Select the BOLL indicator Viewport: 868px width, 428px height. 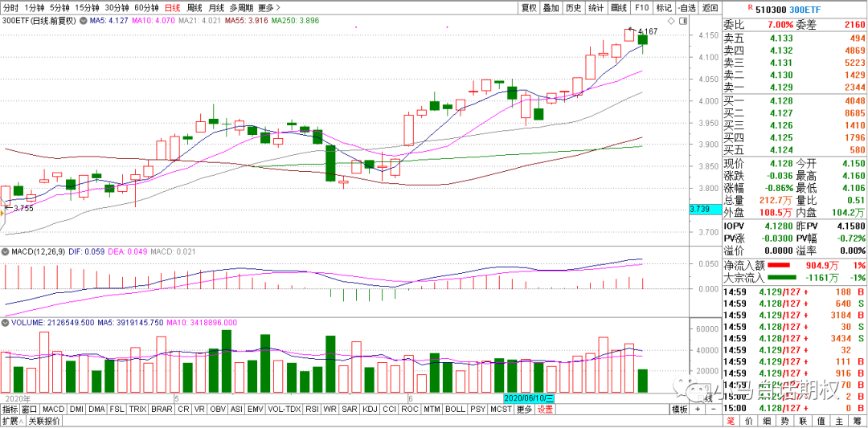pyautogui.click(x=455, y=410)
